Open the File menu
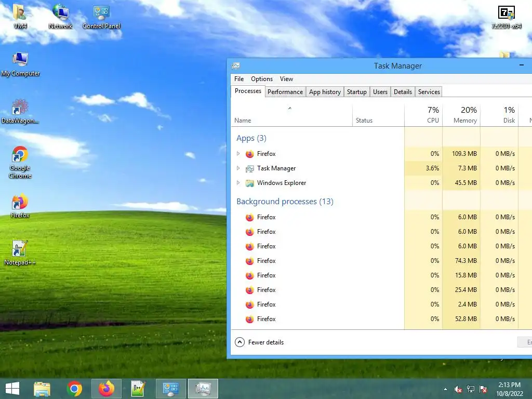 pos(239,79)
